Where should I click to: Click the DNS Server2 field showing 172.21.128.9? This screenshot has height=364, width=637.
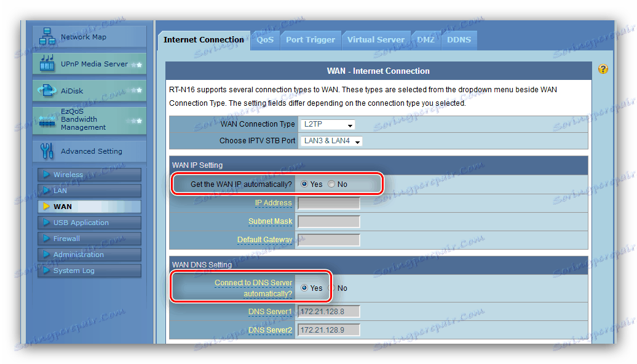point(329,330)
